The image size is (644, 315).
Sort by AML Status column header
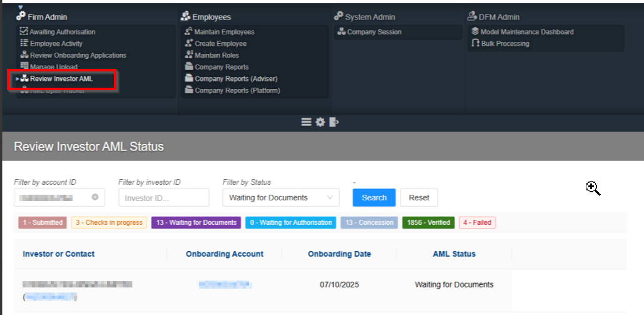coord(454,254)
